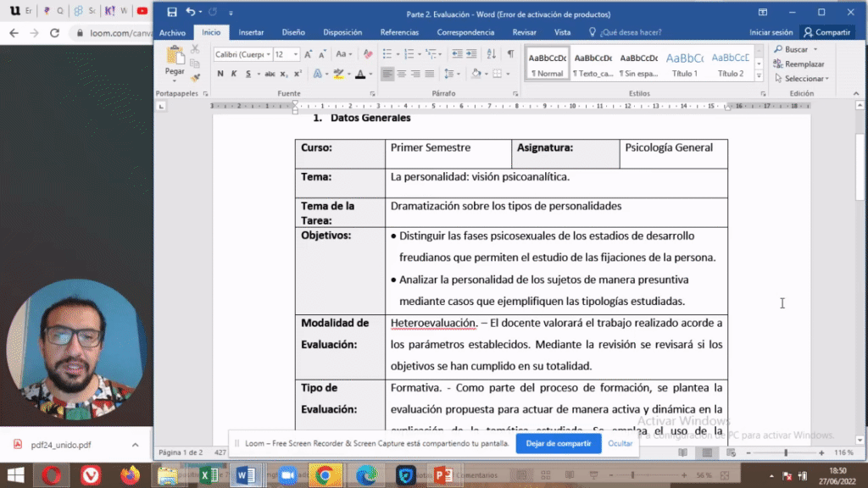Switch to the Insertar ribbon tab

251,32
